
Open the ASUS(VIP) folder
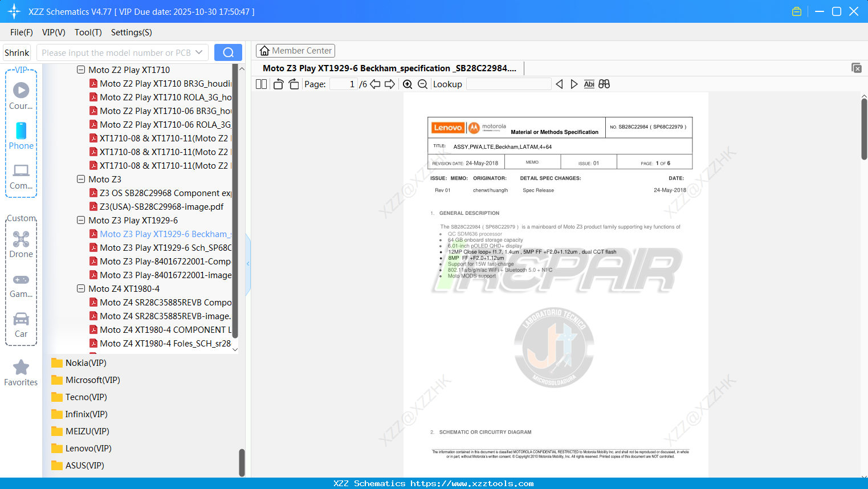pyautogui.click(x=78, y=466)
